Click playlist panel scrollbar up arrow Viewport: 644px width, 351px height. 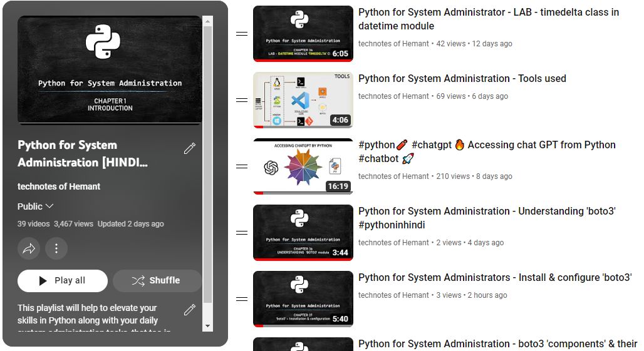pos(207,21)
